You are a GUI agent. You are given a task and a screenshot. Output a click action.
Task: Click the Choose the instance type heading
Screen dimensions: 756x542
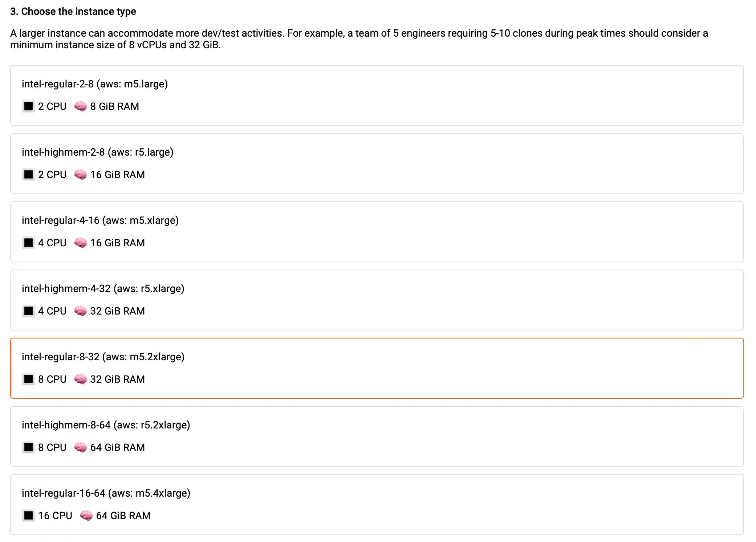click(73, 11)
